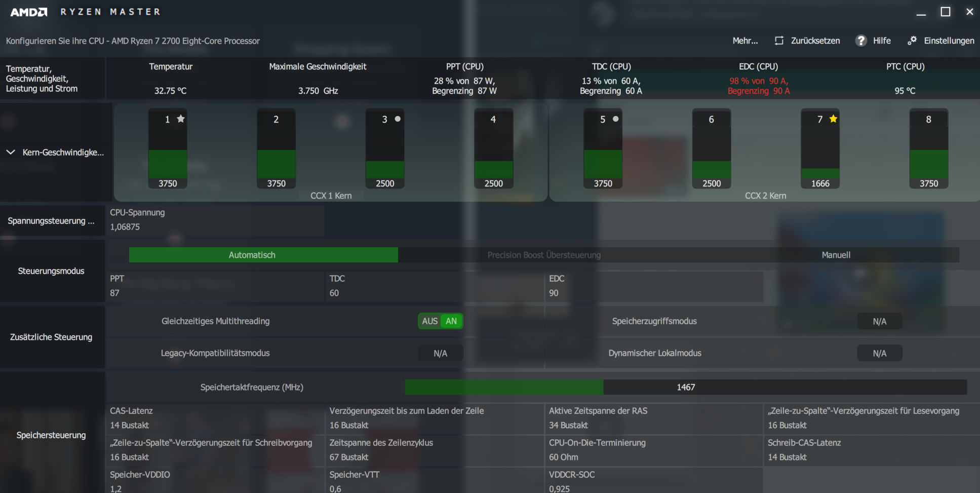Click core 8 speed bar
Screen dimensions: 980x493
[x=929, y=149]
